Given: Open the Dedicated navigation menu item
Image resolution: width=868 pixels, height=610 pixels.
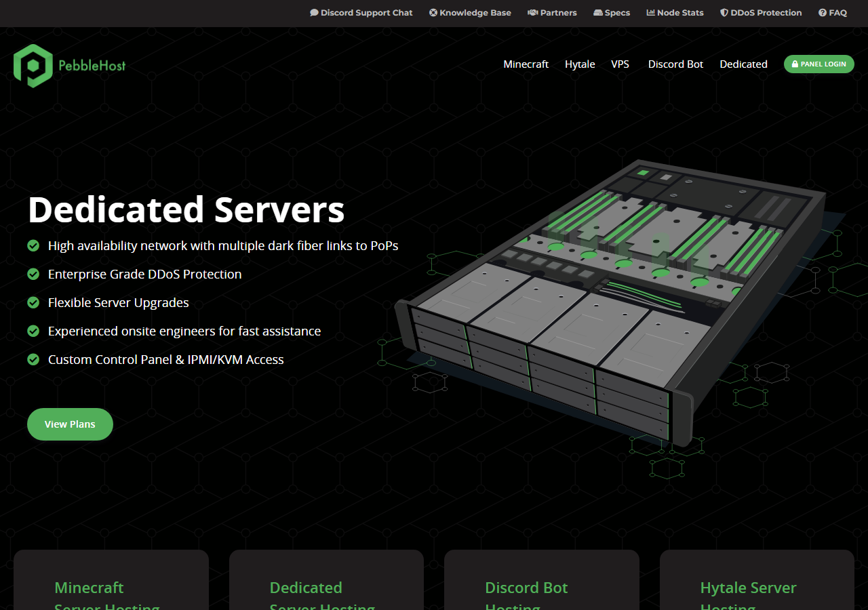Looking at the screenshot, I should pos(743,64).
